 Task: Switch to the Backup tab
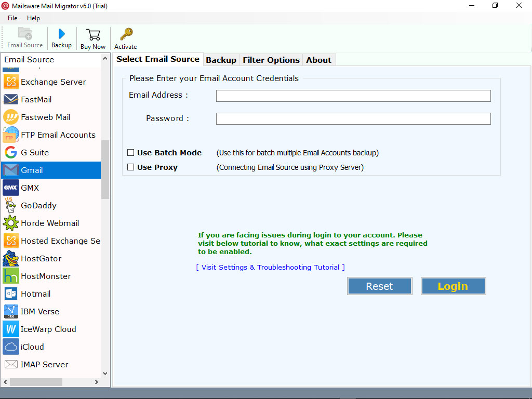click(221, 60)
